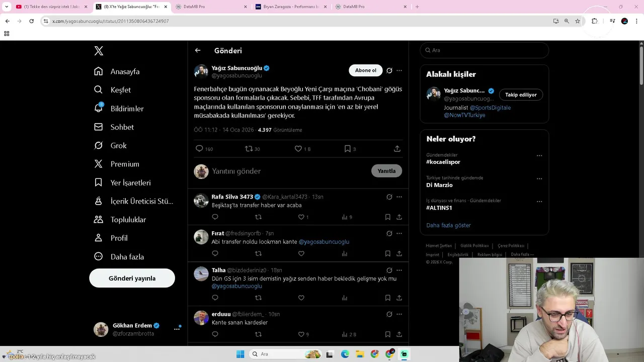Open more options on Fırat's reply

click(399, 233)
